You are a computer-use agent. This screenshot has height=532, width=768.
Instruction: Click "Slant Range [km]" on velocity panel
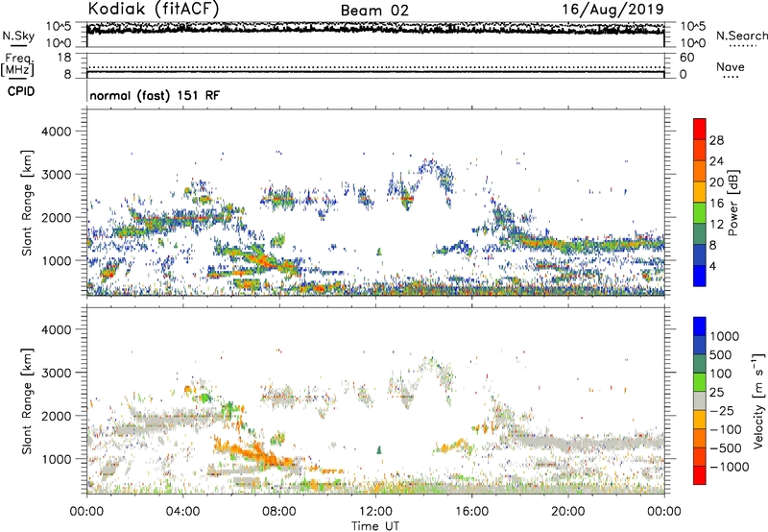pyautogui.click(x=27, y=401)
